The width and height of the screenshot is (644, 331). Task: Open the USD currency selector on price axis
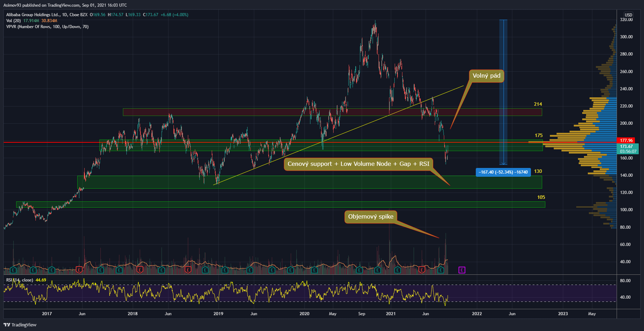(628, 15)
